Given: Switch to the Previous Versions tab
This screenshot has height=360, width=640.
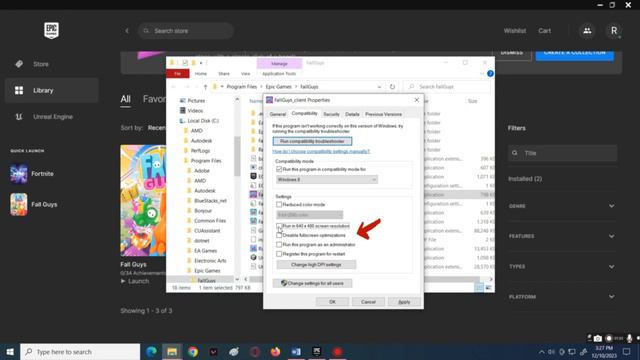Looking at the screenshot, I should pyautogui.click(x=383, y=114).
